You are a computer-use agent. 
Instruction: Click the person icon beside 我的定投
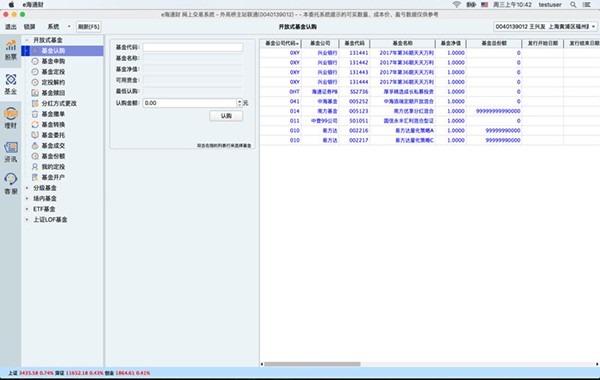[x=35, y=167]
